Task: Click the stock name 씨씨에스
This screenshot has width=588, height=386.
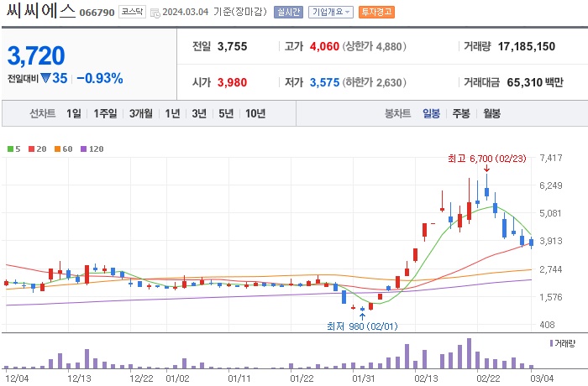Action: [40, 11]
